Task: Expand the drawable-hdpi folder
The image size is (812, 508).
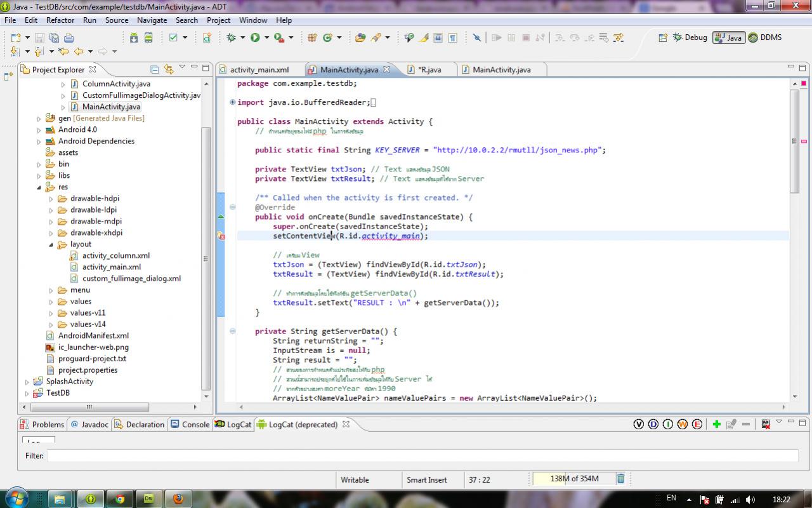Action: pyautogui.click(x=51, y=199)
